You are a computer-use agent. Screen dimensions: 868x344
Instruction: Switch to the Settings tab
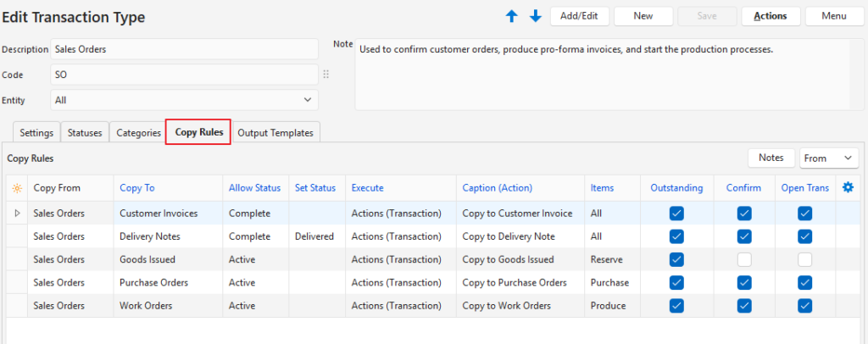36,133
